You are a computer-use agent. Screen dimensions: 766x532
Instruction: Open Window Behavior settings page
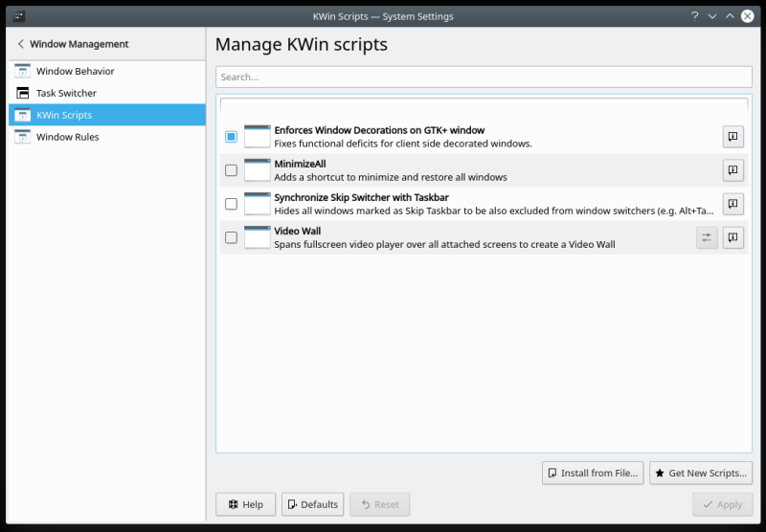(x=107, y=71)
